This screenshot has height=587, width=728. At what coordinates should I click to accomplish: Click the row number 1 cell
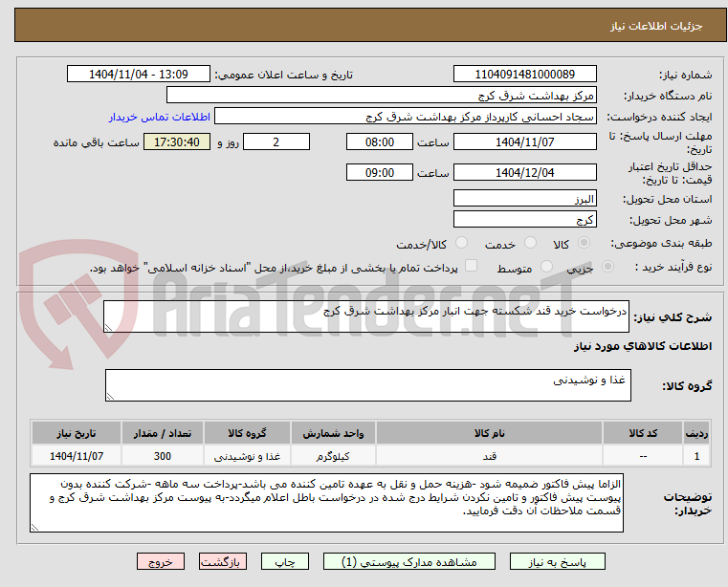(x=696, y=456)
